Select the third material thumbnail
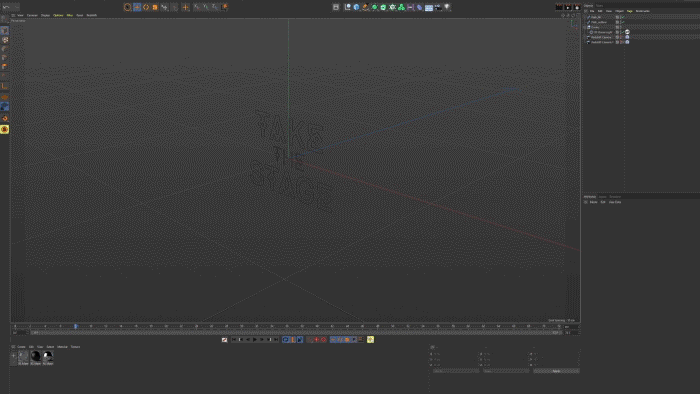 47,357
